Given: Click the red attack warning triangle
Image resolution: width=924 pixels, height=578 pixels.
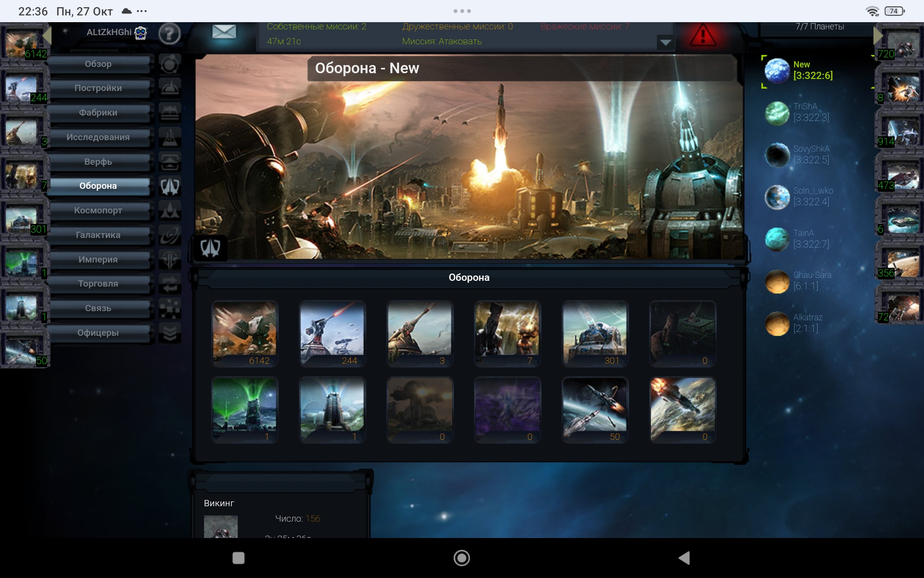Looking at the screenshot, I should point(703,36).
